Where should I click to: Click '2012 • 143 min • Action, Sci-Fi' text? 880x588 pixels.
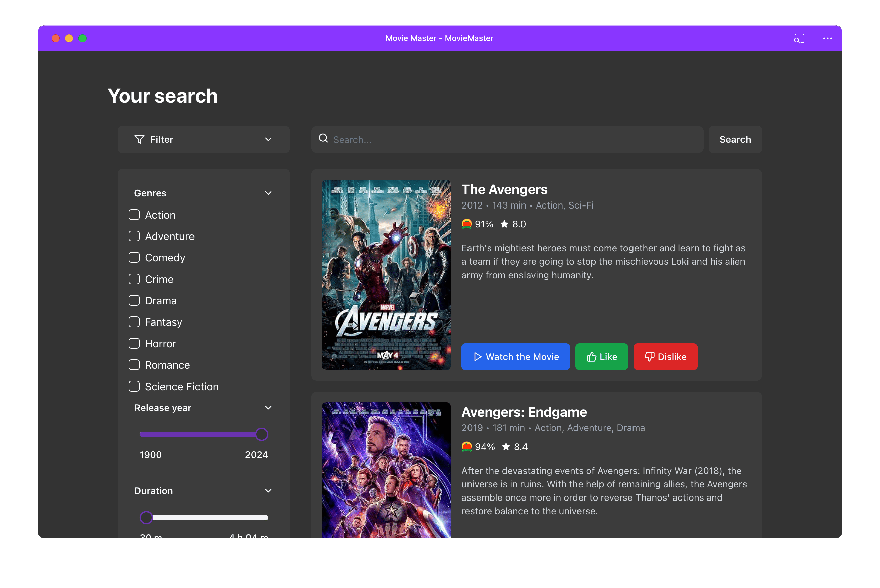pyautogui.click(x=527, y=205)
